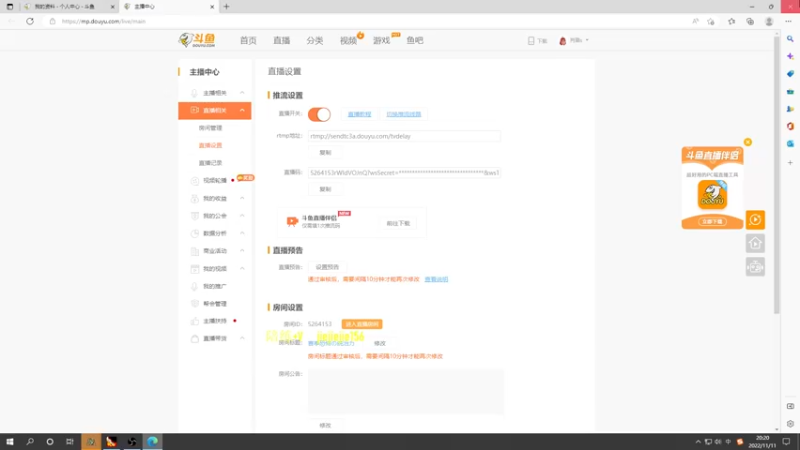Expand the 商业活动 section chevron
This screenshot has width=800, height=450.
click(242, 251)
